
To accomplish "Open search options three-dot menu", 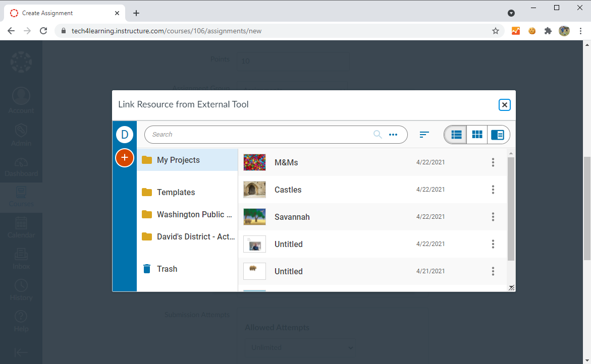I will (393, 135).
